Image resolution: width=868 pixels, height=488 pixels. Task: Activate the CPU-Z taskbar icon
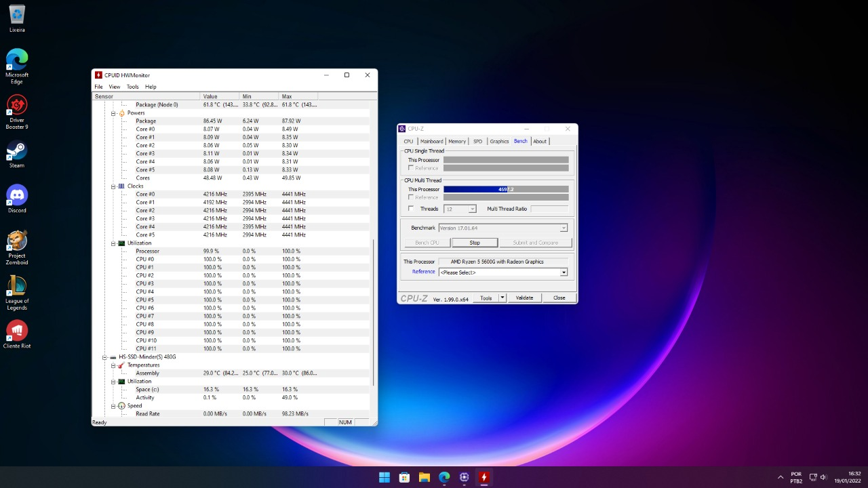point(465,477)
